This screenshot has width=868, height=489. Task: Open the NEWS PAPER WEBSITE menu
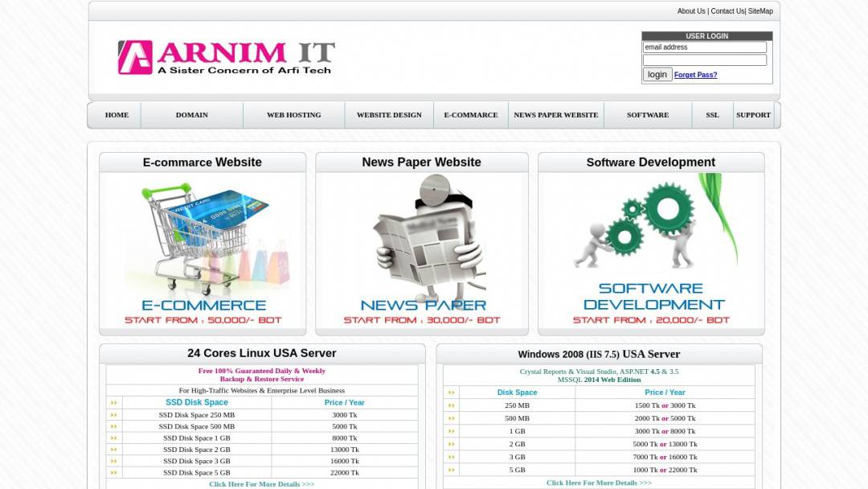(x=555, y=114)
